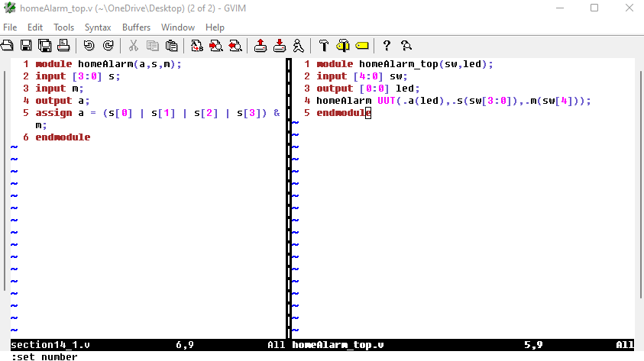The width and height of the screenshot is (644, 361).
Task: Open the Syntax menu
Action: (x=97, y=27)
